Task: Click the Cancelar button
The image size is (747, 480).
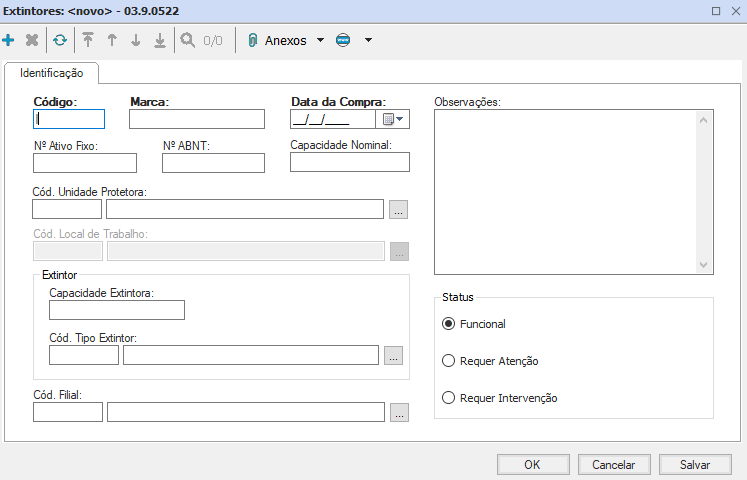Action: point(614,465)
